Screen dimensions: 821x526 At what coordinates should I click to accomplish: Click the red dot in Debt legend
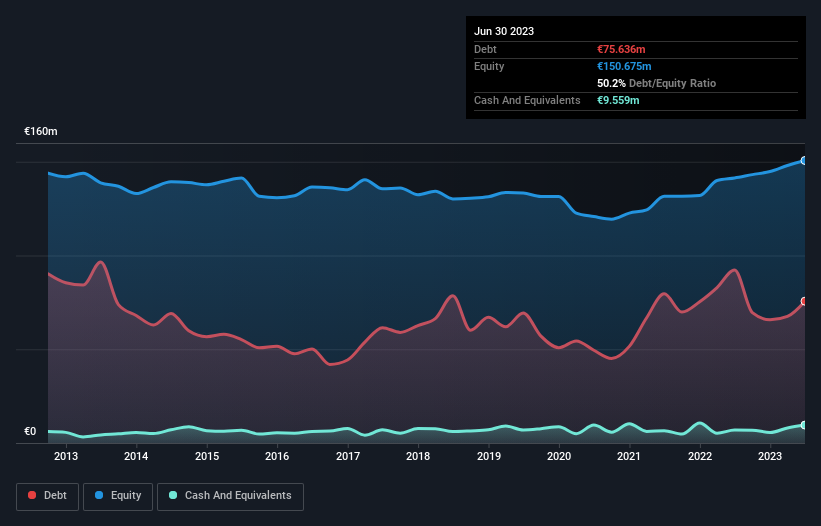tap(33, 496)
